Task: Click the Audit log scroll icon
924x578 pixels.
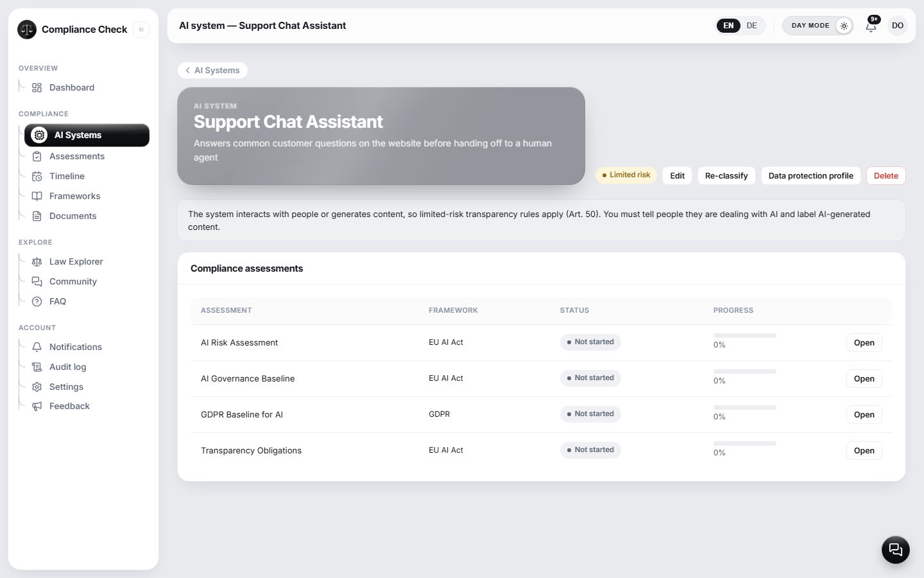Action: pyautogui.click(x=37, y=367)
